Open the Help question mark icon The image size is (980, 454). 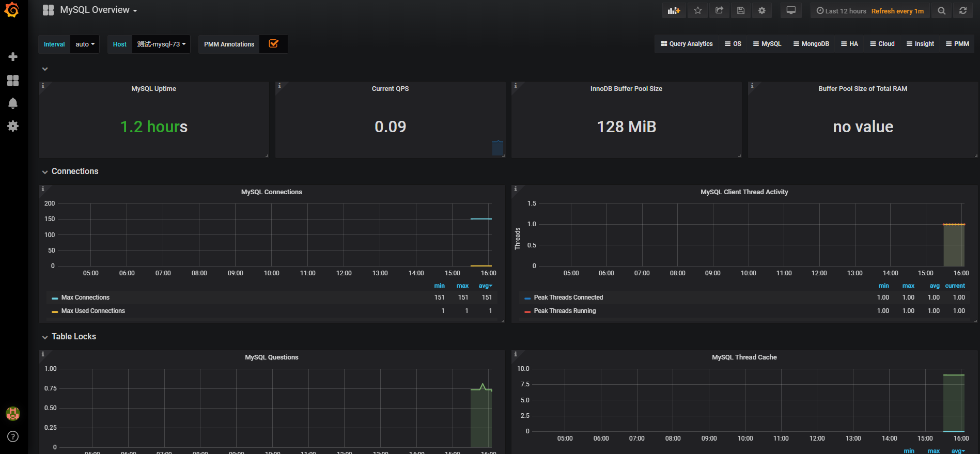pyautogui.click(x=13, y=436)
